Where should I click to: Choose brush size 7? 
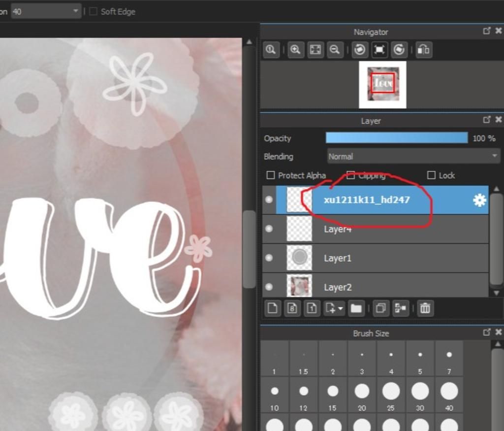(449, 359)
